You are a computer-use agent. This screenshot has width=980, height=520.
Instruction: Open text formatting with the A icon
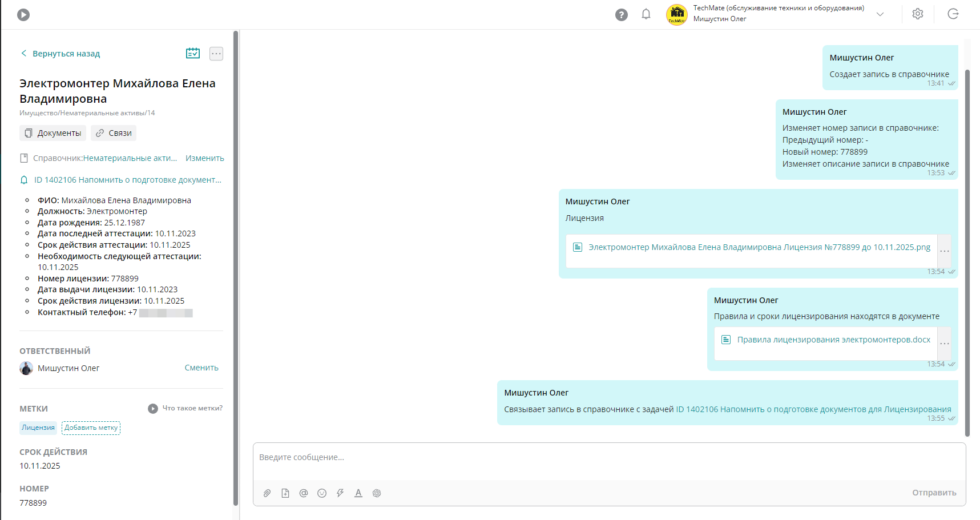pyautogui.click(x=358, y=493)
